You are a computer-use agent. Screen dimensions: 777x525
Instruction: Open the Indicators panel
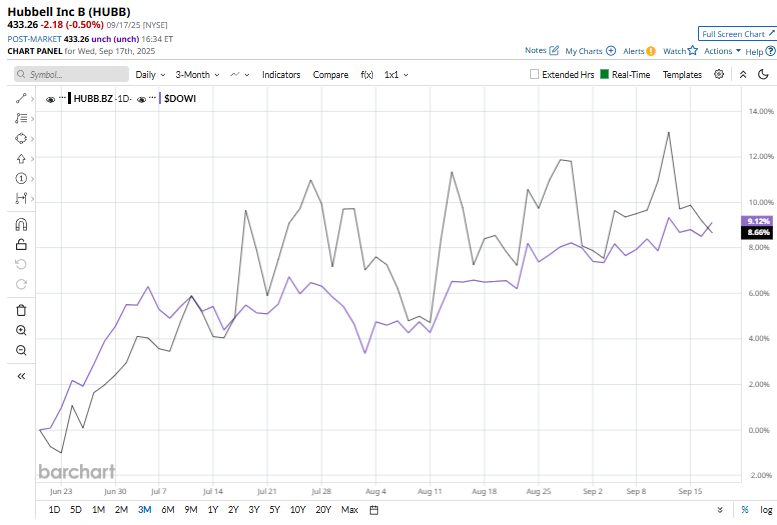(x=281, y=74)
